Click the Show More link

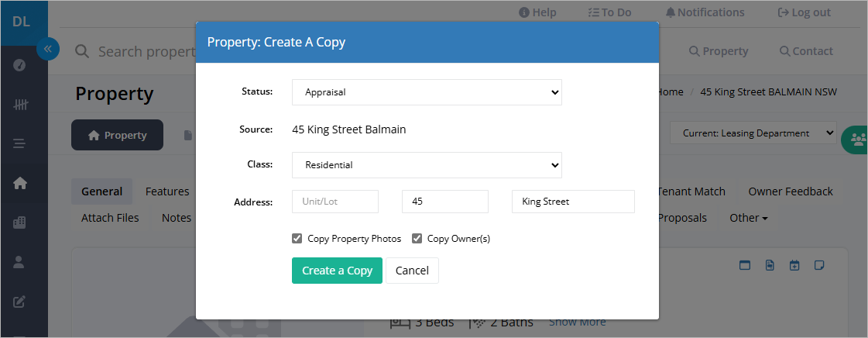(578, 322)
